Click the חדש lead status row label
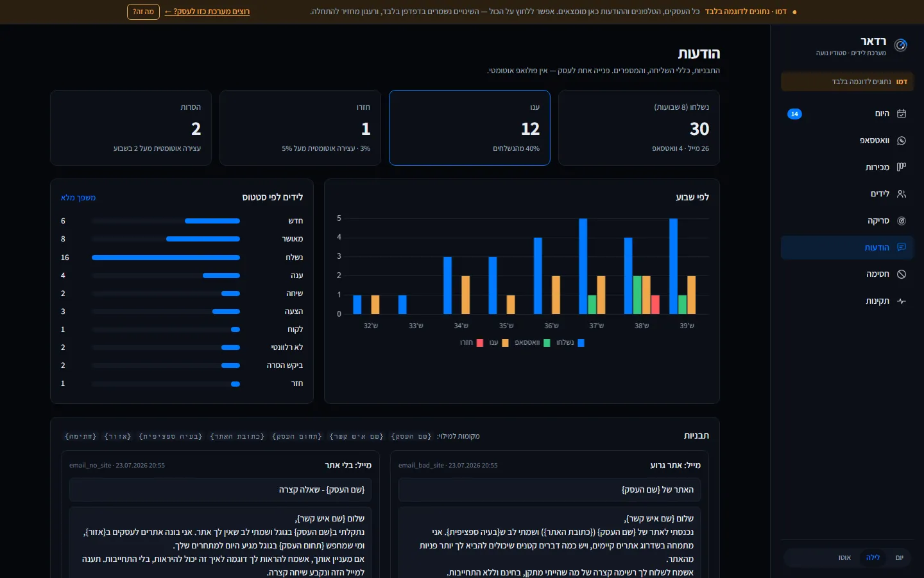Image resolution: width=924 pixels, height=578 pixels. click(x=295, y=221)
